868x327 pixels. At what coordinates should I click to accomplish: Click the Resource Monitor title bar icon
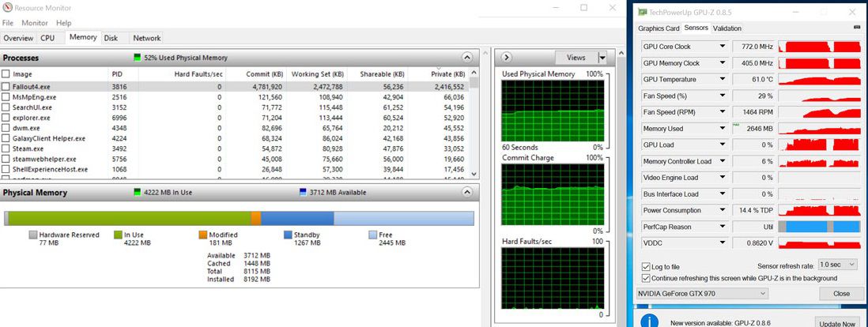click(8, 8)
